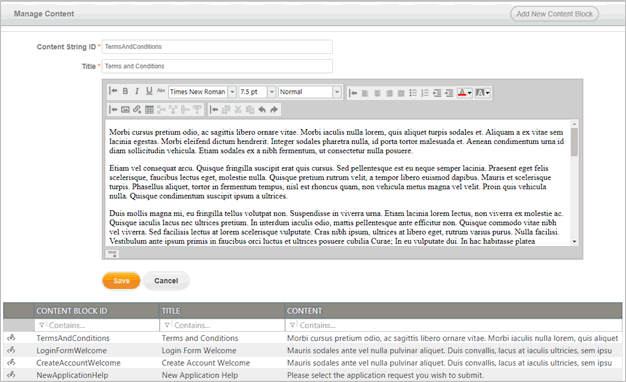Apply text background highlight color

pyautogui.click(x=480, y=93)
